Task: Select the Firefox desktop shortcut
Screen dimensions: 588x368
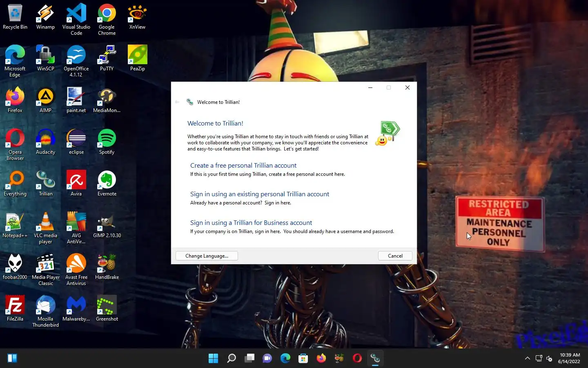Action: pyautogui.click(x=15, y=100)
